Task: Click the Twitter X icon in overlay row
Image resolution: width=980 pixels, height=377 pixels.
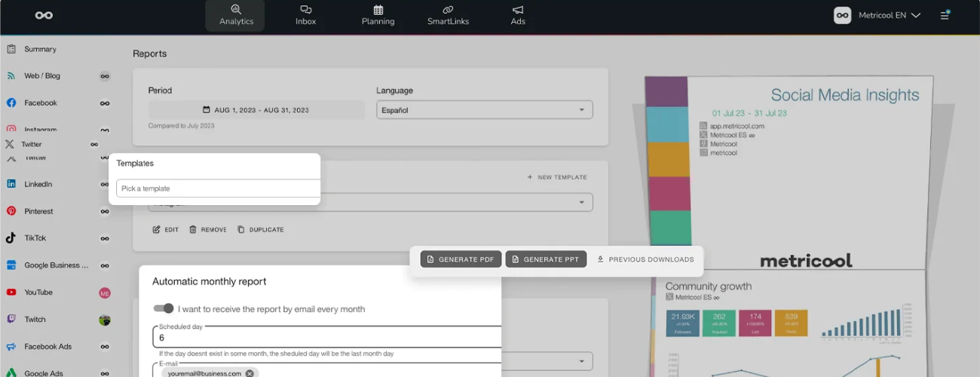Action: point(10,144)
